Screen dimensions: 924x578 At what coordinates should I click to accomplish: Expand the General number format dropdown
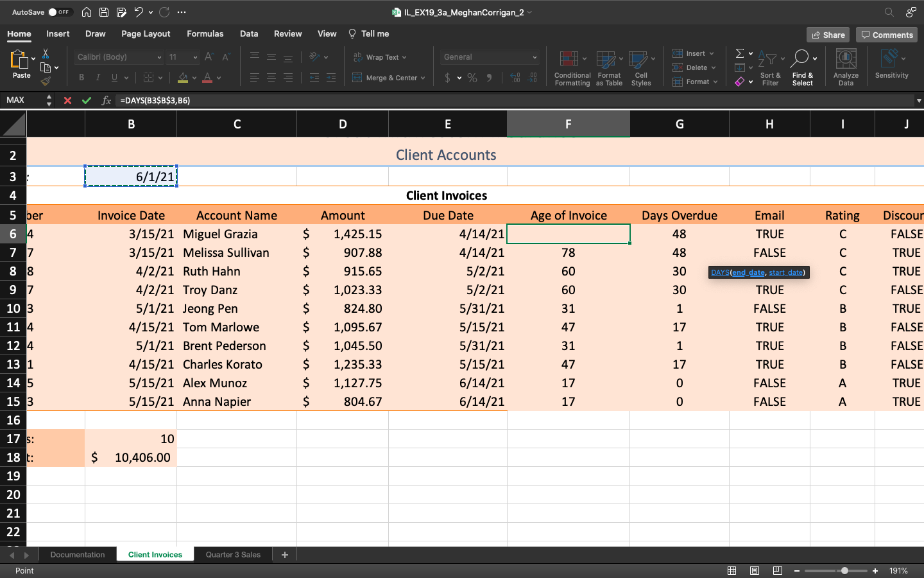[535, 57]
